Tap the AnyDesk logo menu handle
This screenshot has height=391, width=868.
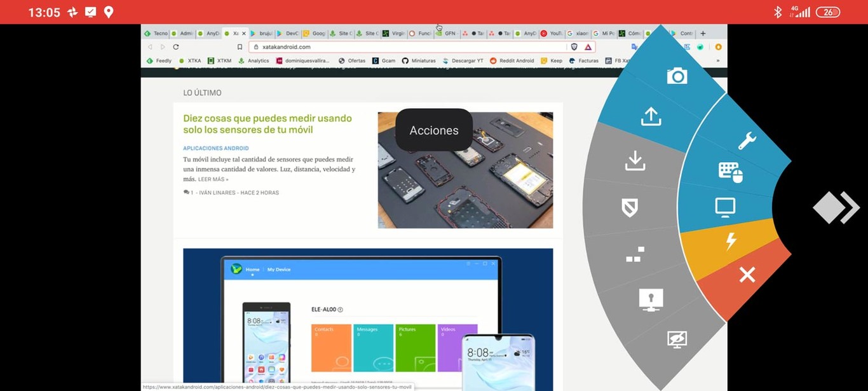836,208
